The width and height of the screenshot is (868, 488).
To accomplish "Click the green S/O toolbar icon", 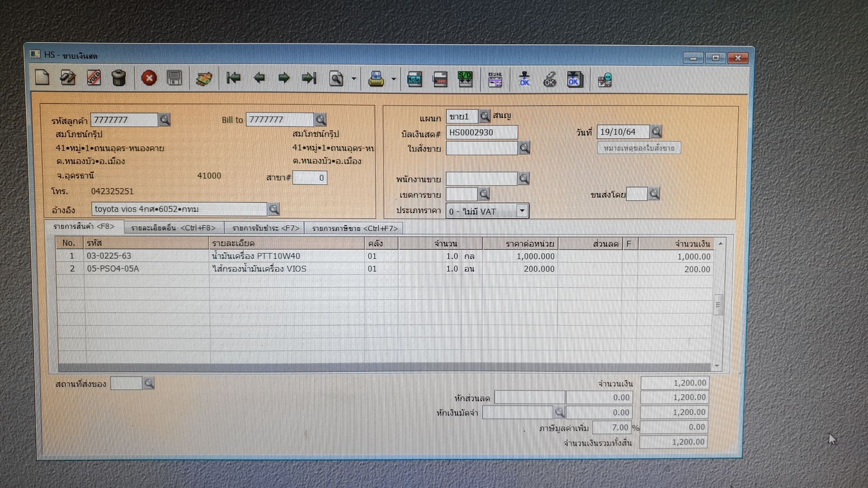I will (x=465, y=79).
